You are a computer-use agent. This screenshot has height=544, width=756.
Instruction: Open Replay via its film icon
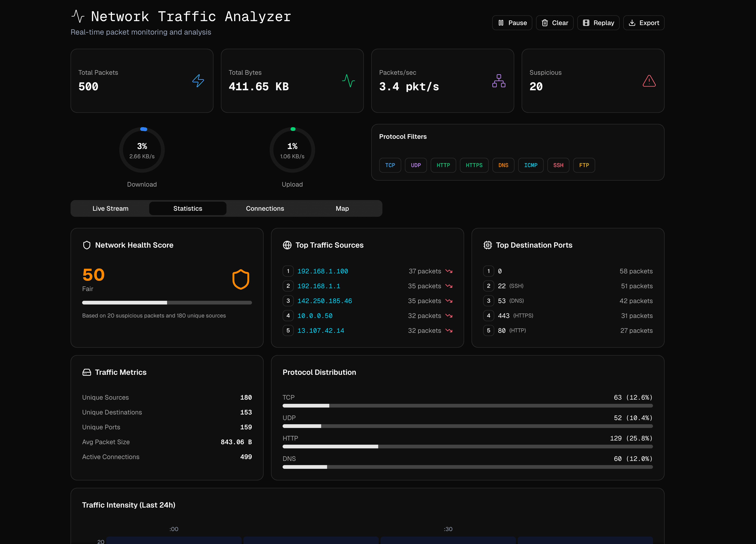click(586, 23)
